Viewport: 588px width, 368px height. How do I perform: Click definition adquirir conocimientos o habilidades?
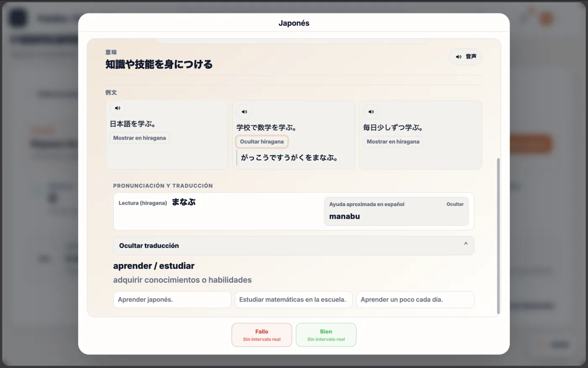182,280
